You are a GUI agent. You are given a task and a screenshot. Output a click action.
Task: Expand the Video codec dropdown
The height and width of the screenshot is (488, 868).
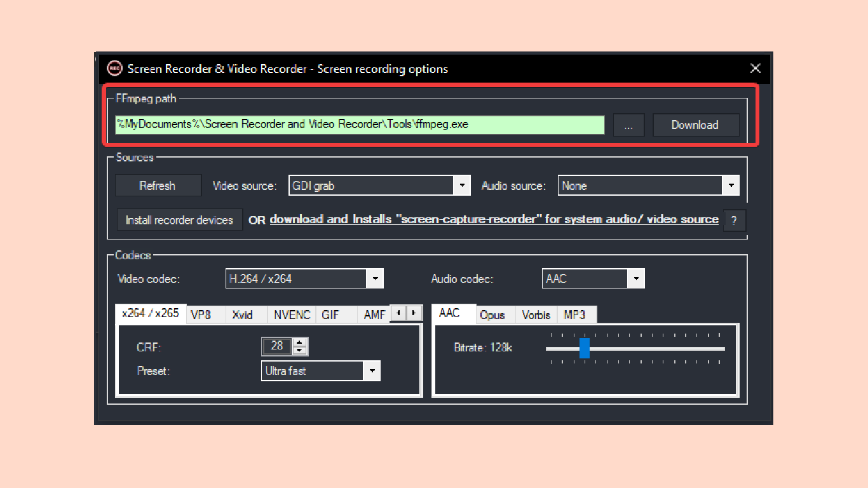pyautogui.click(x=304, y=278)
